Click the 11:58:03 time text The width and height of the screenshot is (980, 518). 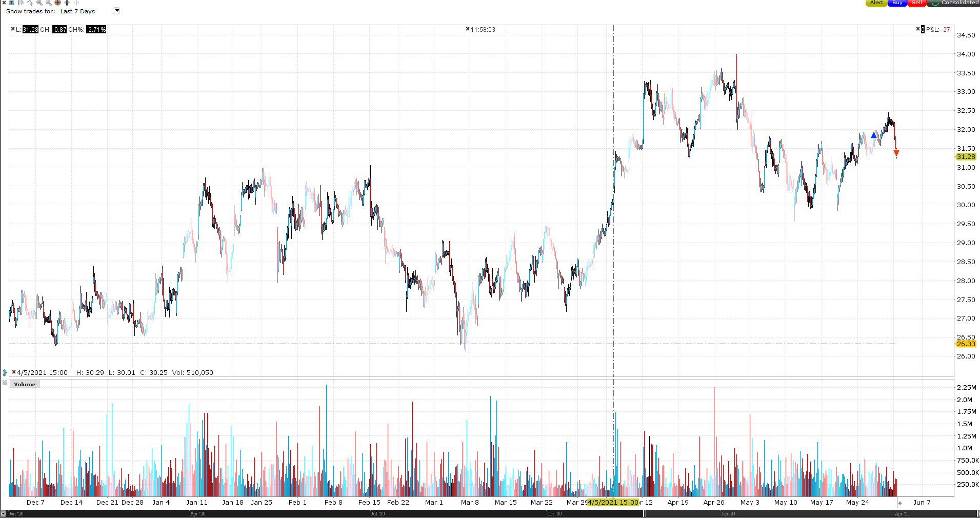click(483, 30)
